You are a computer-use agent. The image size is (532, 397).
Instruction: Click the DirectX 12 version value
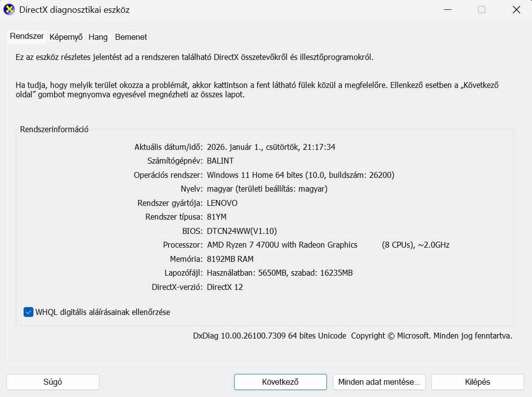pos(225,287)
